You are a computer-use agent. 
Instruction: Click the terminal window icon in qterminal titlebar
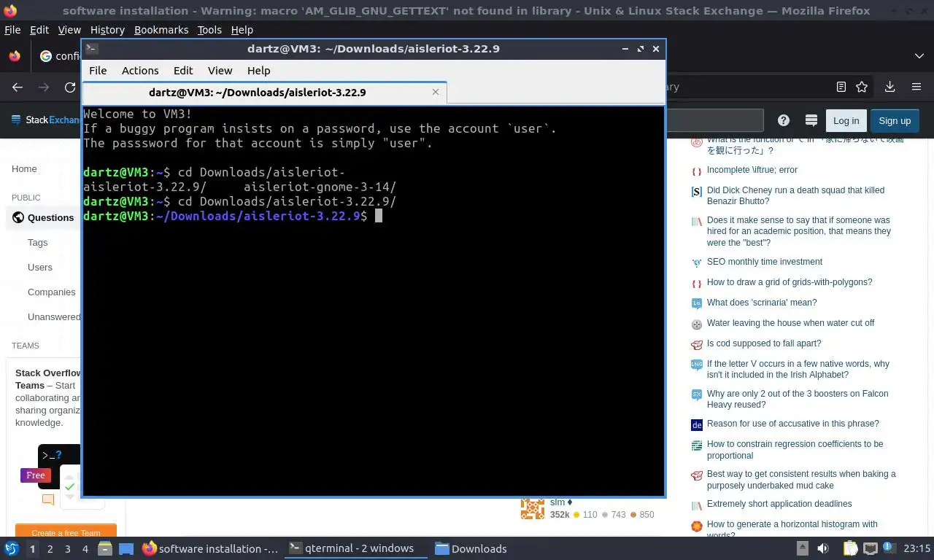[x=91, y=49]
